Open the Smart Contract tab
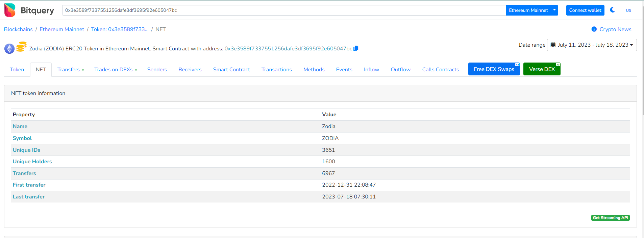The height and width of the screenshot is (238, 644). [231, 69]
